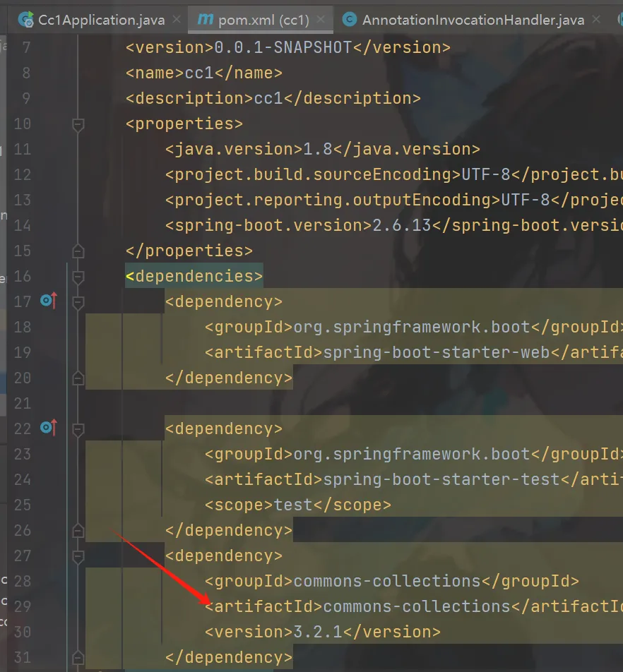
Task: Fold dependency closing tag at line 26
Action: click(x=78, y=531)
